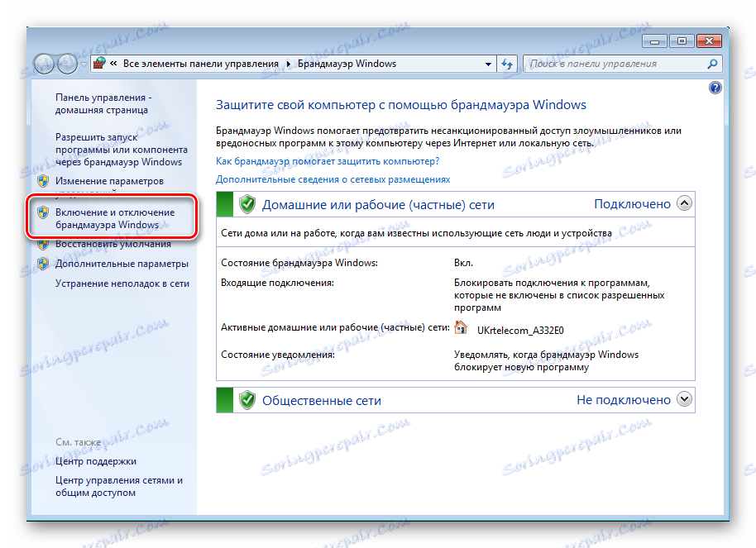This screenshot has width=756, height=548.
Task: Click 'Состояние брандмауэра Windows:' label
Action: pyautogui.click(x=299, y=263)
